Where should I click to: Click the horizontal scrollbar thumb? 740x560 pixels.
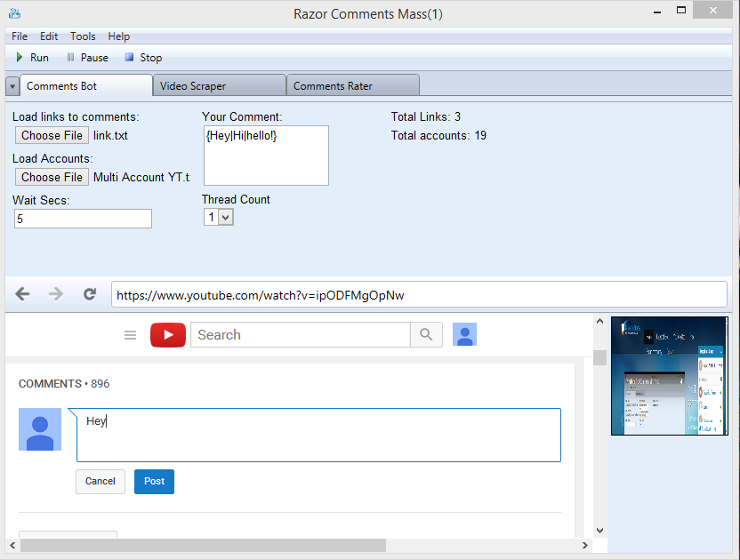203,545
